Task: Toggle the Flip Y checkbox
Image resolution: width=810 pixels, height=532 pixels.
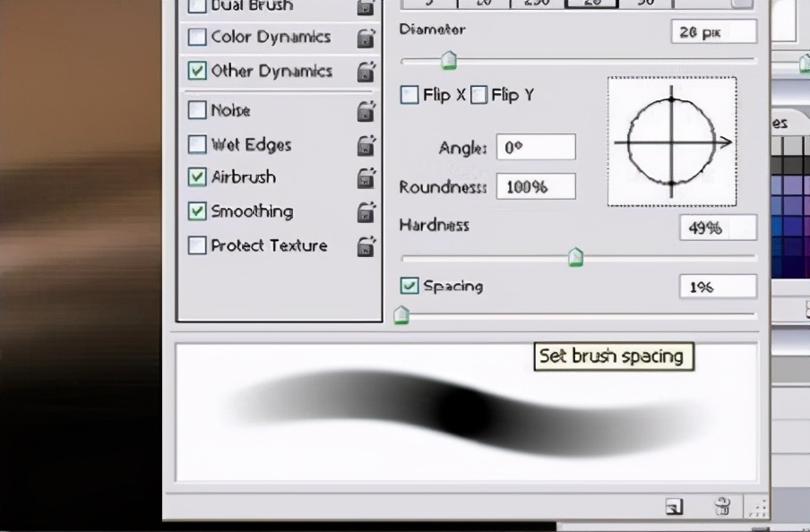Action: click(x=478, y=95)
